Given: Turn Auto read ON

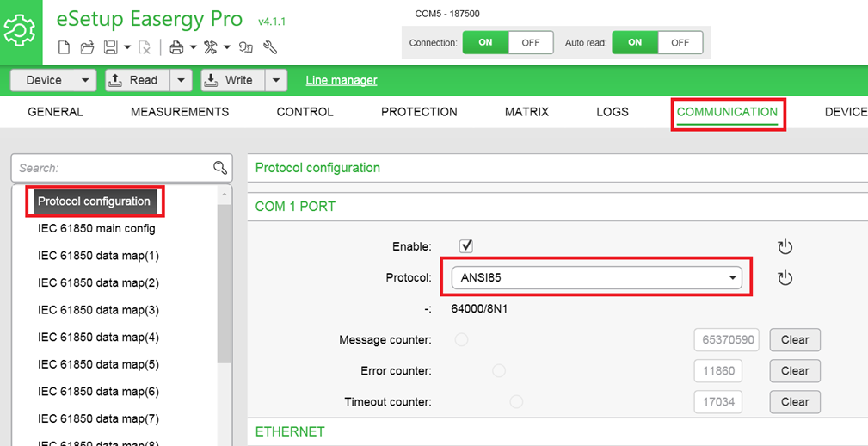Looking at the screenshot, I should [x=635, y=43].
